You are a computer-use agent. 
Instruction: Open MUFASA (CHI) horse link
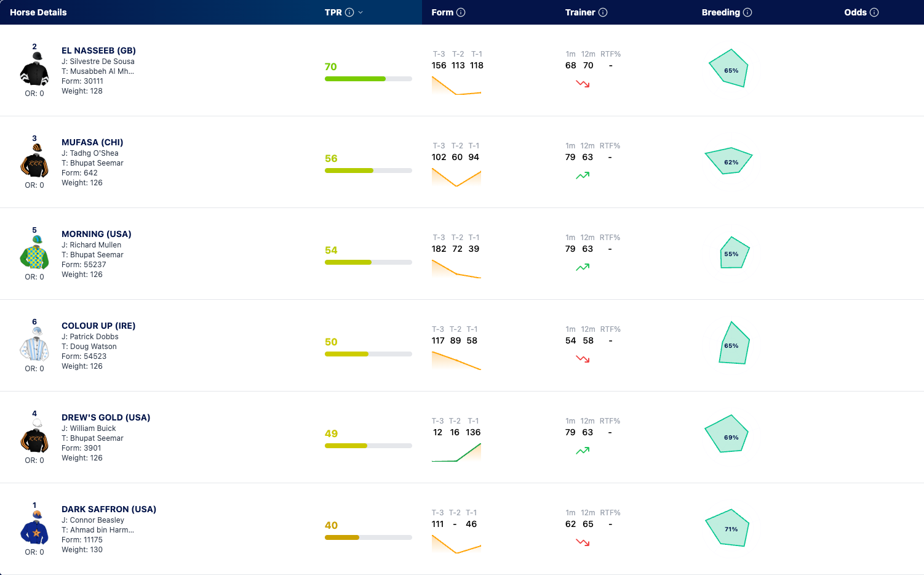click(x=92, y=142)
